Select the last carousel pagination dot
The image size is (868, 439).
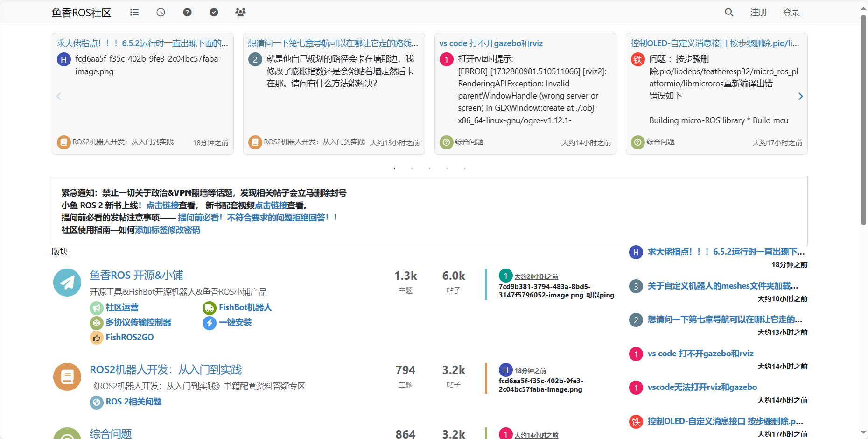click(x=464, y=168)
